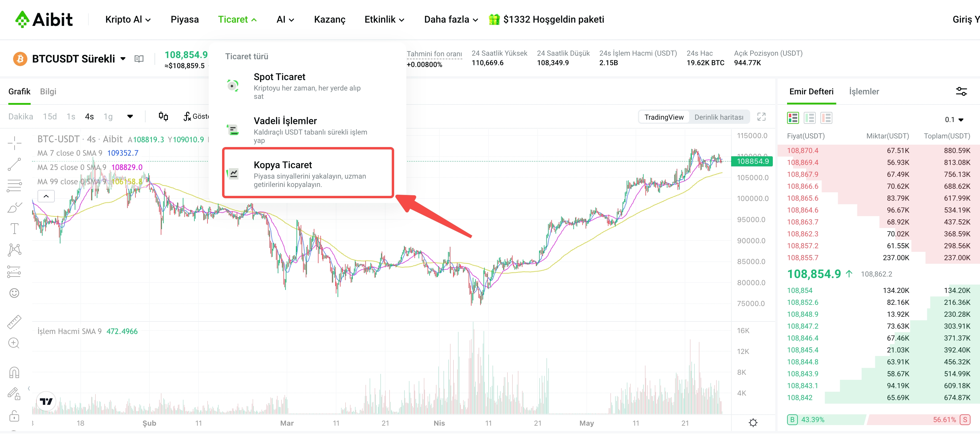Screen dimensions: 980x434
Task: Collapse the moving average indicator legend
Action: [46, 196]
